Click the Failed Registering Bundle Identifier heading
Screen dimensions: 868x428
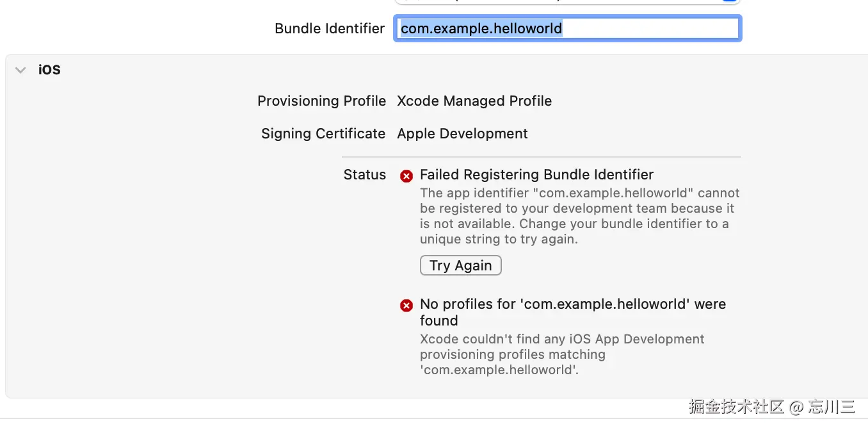[536, 175]
